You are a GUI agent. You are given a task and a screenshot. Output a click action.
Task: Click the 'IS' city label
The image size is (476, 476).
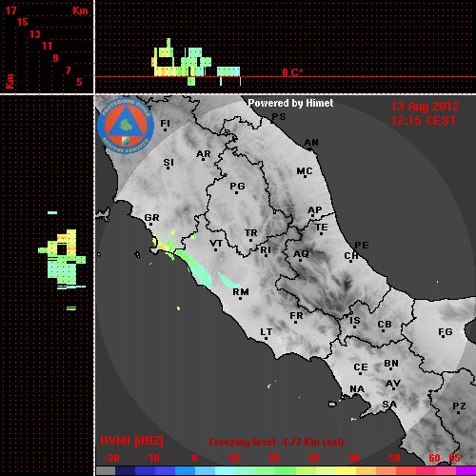(x=355, y=321)
